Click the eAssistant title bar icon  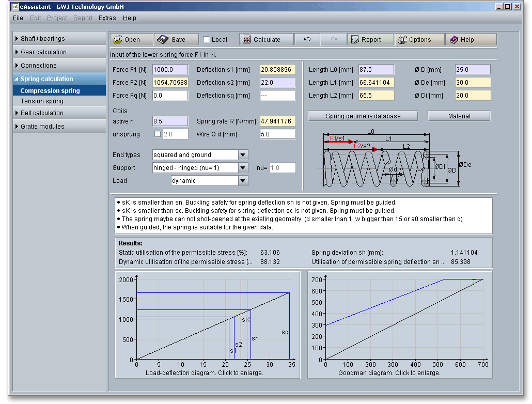(15, 7)
